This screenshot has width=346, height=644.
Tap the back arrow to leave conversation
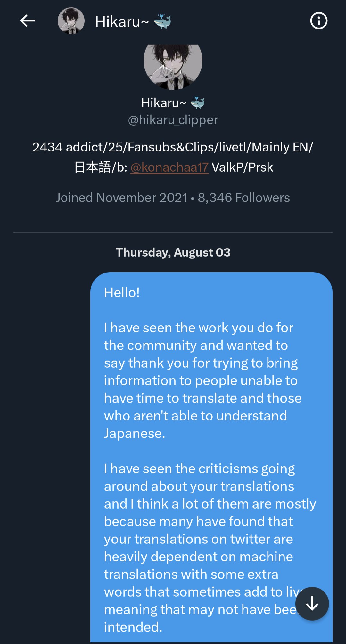click(28, 21)
